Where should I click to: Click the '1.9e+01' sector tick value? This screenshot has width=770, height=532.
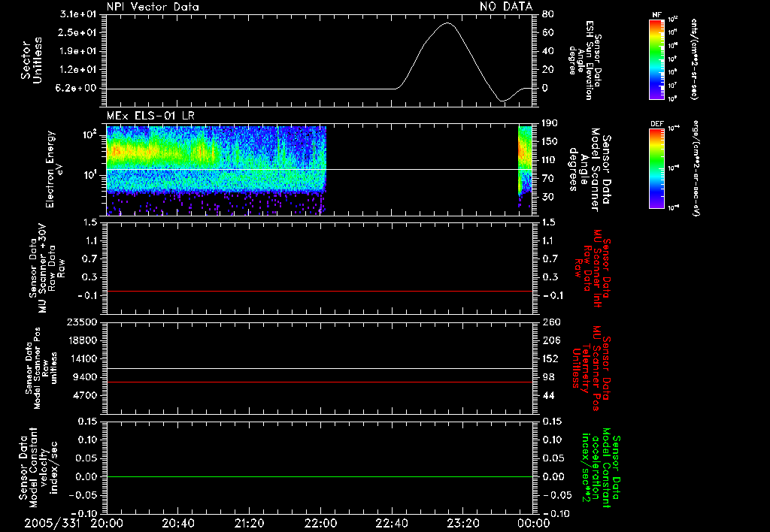click(x=78, y=51)
